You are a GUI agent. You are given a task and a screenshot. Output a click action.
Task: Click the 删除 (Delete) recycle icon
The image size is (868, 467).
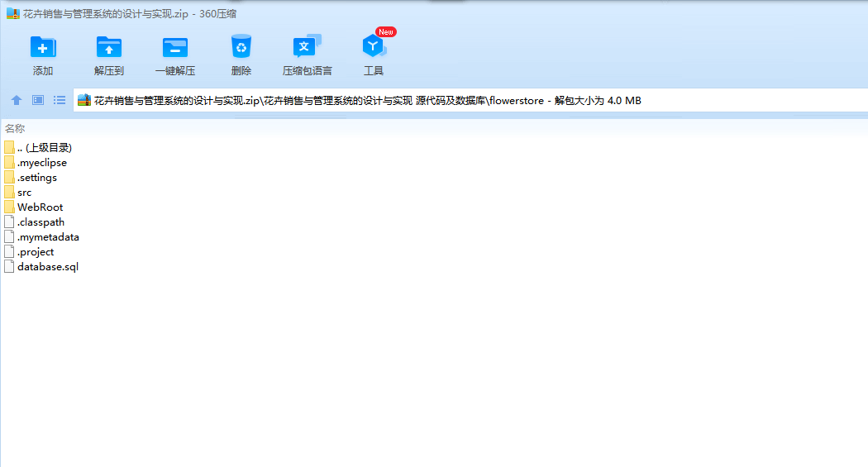(x=241, y=47)
